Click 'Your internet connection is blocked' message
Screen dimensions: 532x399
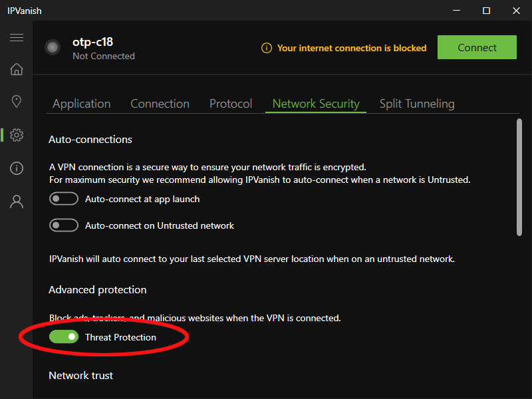[x=352, y=48]
